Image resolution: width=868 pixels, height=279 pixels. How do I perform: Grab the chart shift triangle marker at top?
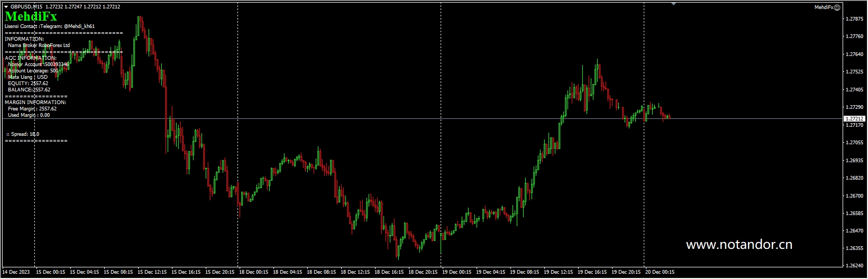673,4
